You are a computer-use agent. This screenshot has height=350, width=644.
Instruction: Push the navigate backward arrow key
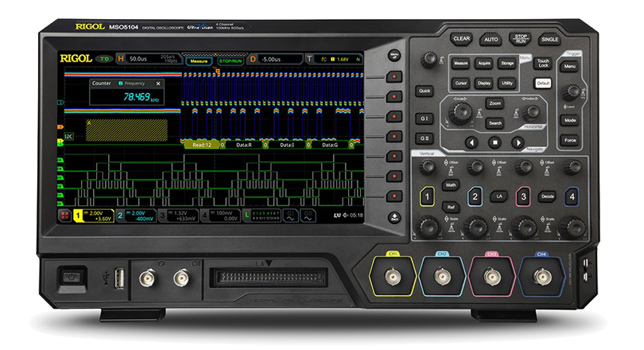click(471, 142)
